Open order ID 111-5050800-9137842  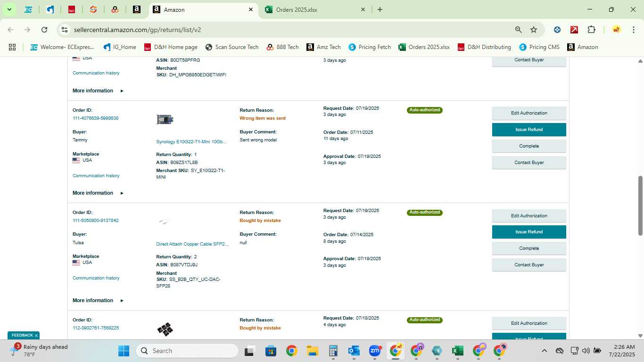(x=96, y=221)
